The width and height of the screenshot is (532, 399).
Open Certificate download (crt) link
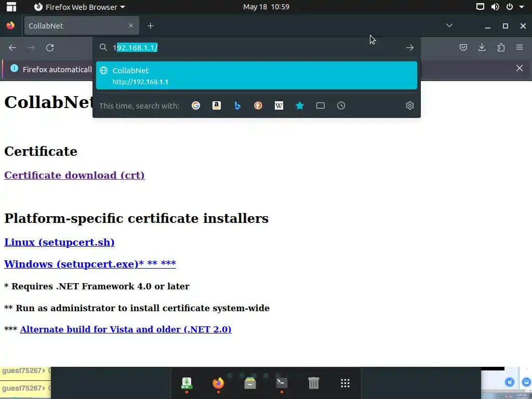coord(74,175)
